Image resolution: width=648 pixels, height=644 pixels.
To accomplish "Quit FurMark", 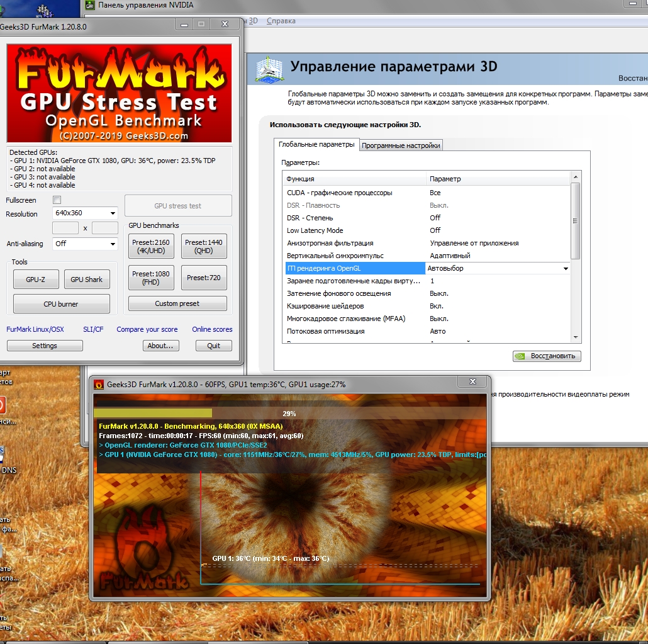I will (x=214, y=346).
